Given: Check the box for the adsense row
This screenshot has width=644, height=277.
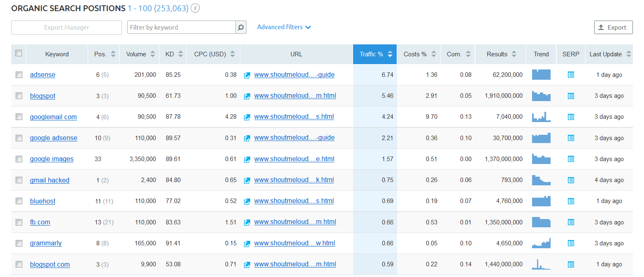Looking at the screenshot, I should (x=19, y=75).
